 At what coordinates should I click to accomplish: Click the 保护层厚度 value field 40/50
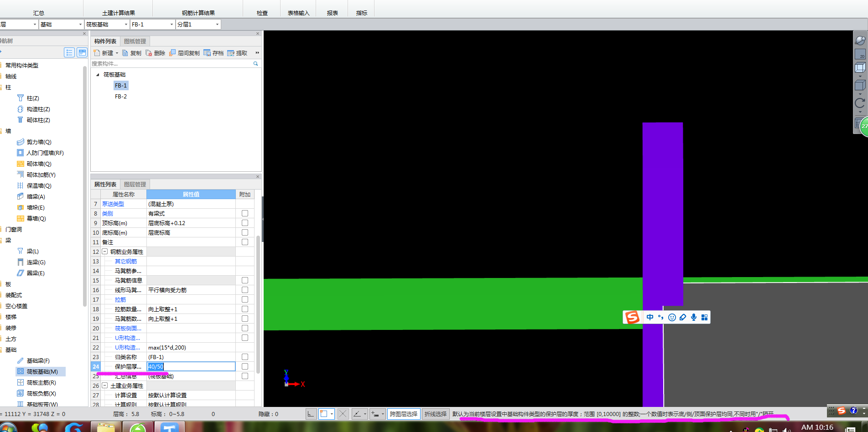click(x=191, y=366)
